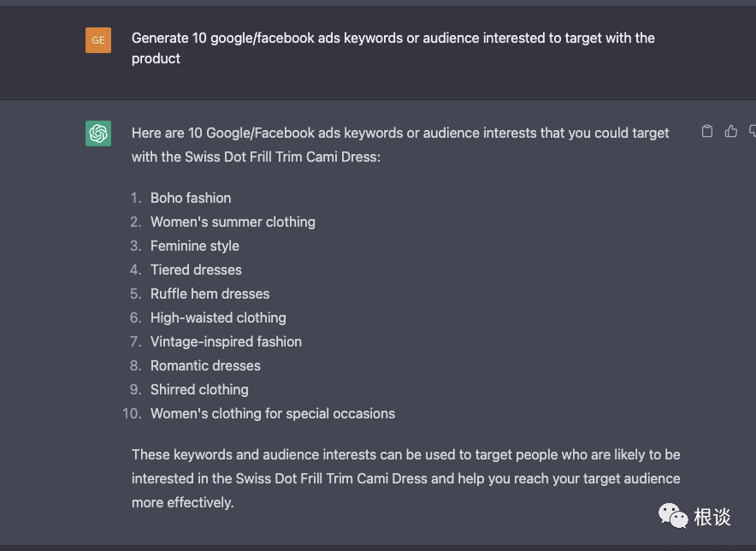Click the closing summary paragraph

pyautogui.click(x=406, y=478)
